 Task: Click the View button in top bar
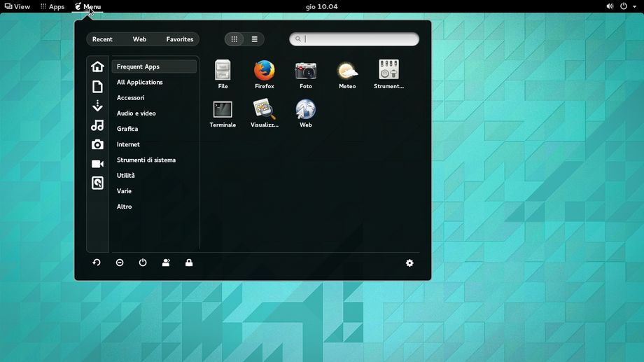(x=17, y=6)
